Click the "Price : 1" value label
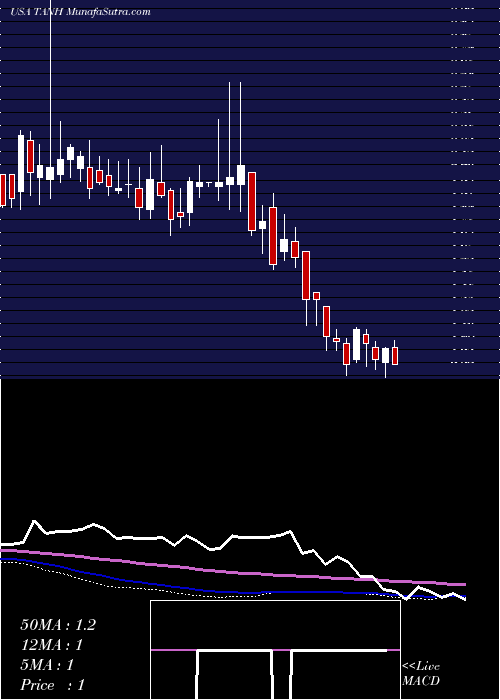This screenshot has height=700, width=500. click(x=52, y=685)
